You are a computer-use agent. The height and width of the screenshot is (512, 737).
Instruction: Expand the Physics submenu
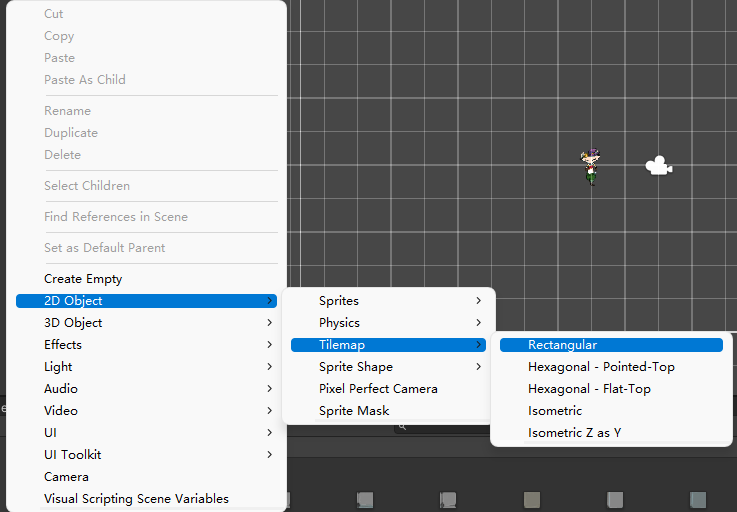tap(388, 323)
